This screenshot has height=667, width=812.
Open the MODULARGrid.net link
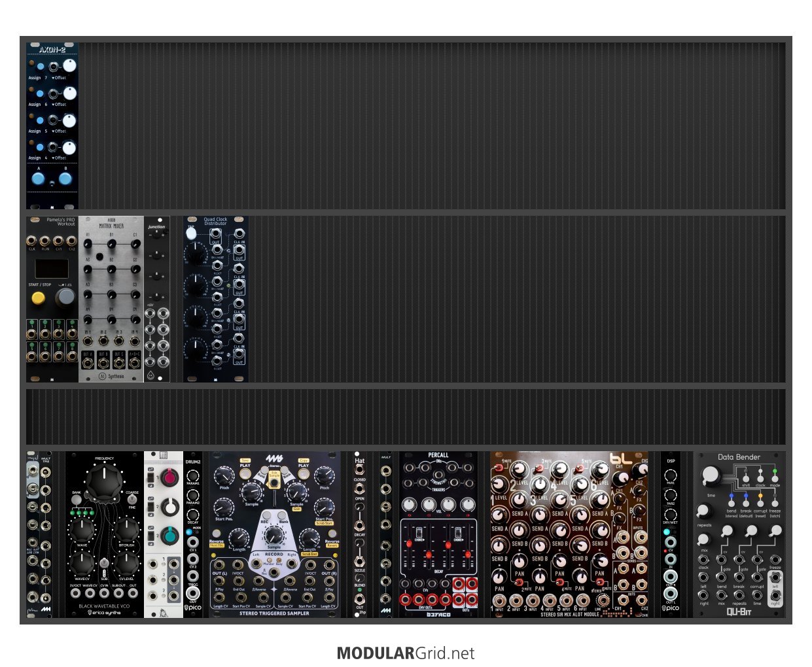point(406,653)
